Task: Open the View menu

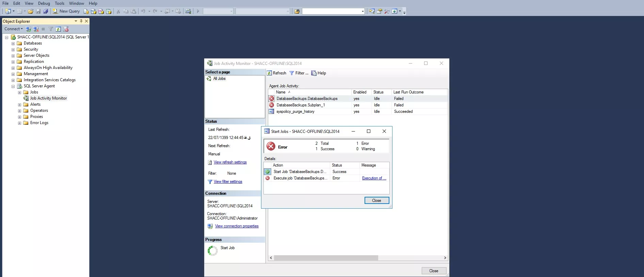Action: [x=29, y=3]
